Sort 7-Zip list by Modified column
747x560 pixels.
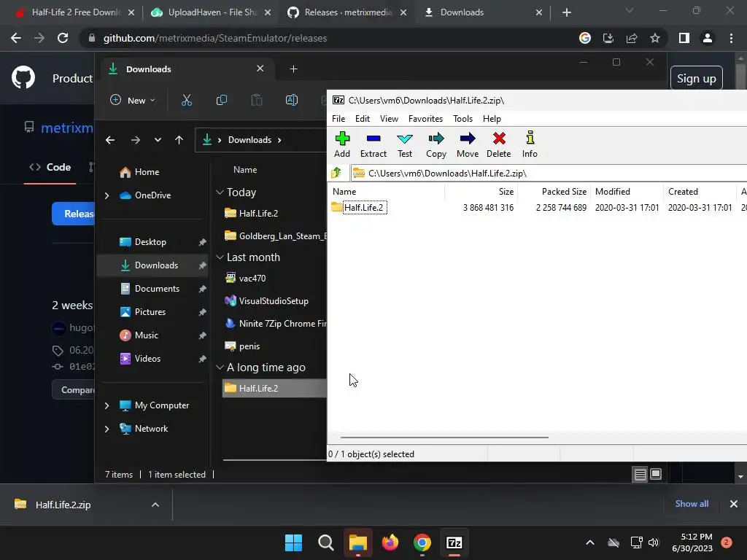tap(613, 192)
